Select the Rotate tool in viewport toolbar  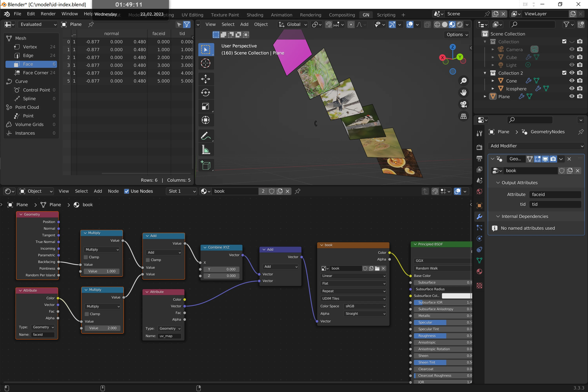coord(206,92)
